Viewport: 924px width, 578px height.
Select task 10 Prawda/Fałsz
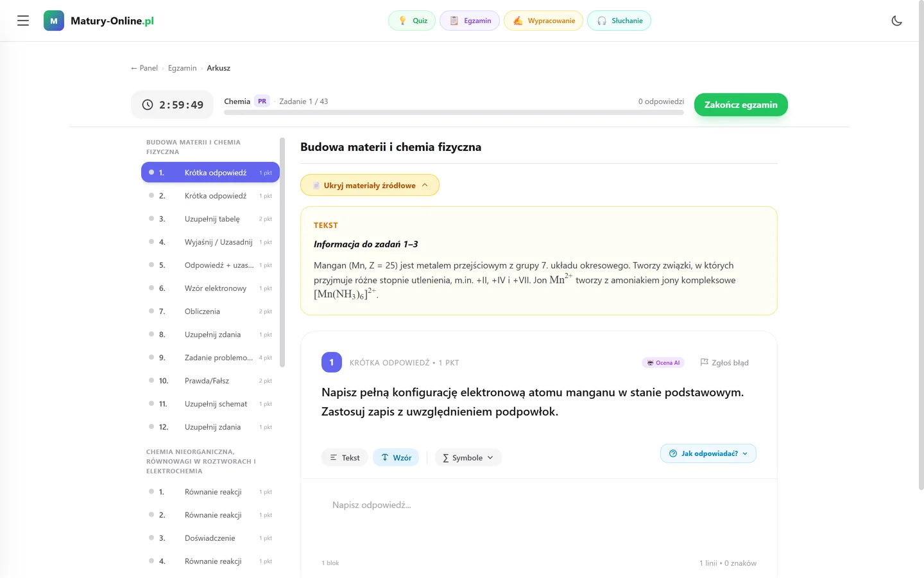coord(210,381)
